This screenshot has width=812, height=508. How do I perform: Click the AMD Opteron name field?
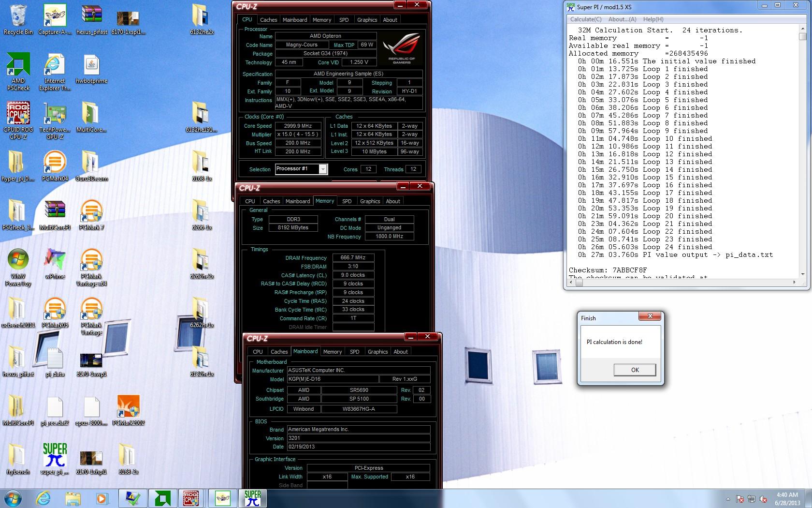point(325,36)
